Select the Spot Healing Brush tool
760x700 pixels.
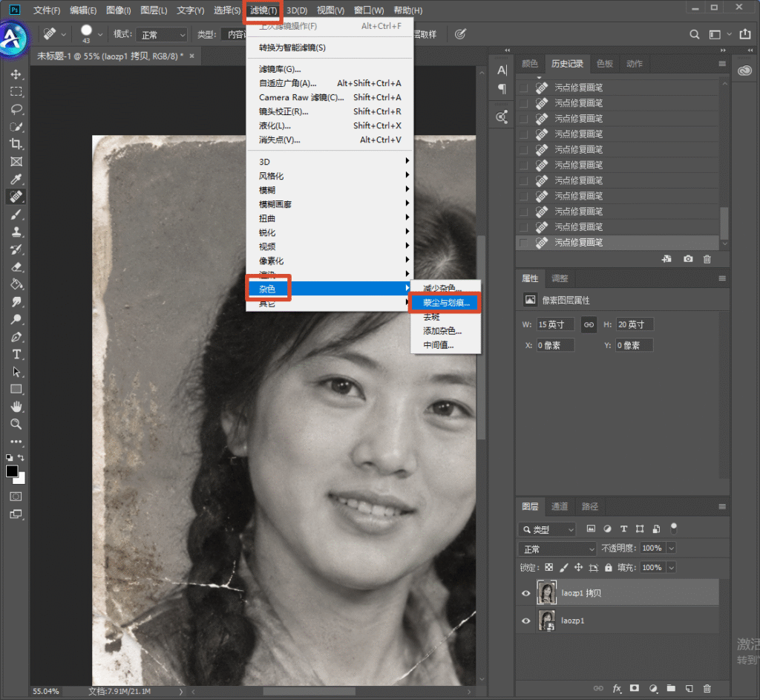(16, 197)
